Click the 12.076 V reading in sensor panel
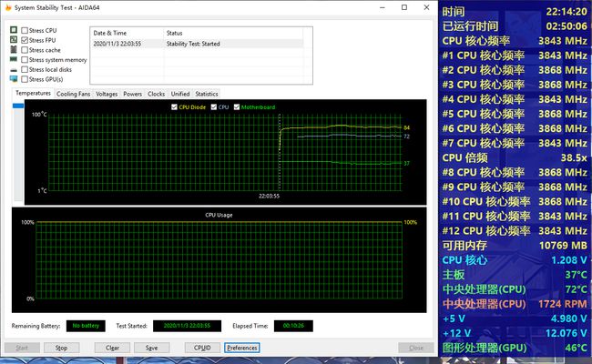Screen dimensions: 592x364 [x=566, y=333]
